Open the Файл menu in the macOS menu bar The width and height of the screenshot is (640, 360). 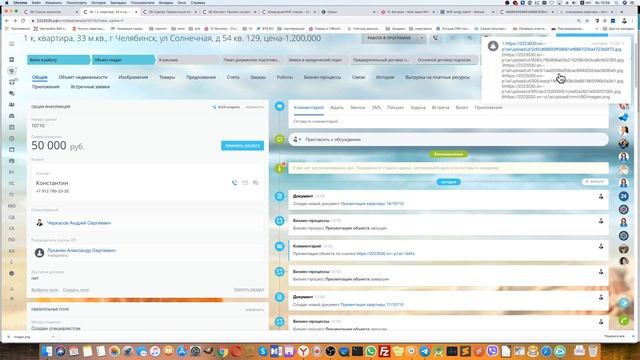coord(36,2)
